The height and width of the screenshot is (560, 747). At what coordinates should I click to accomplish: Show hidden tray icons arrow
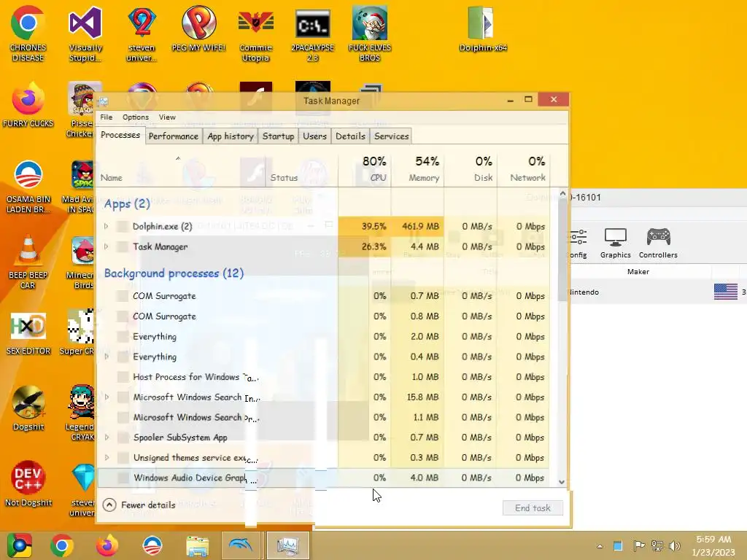click(x=600, y=546)
